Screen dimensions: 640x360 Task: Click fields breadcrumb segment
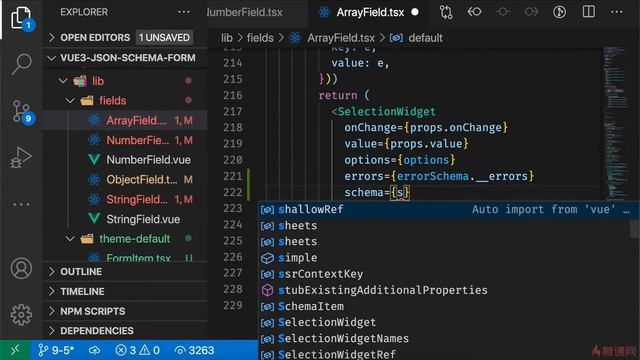click(260, 38)
